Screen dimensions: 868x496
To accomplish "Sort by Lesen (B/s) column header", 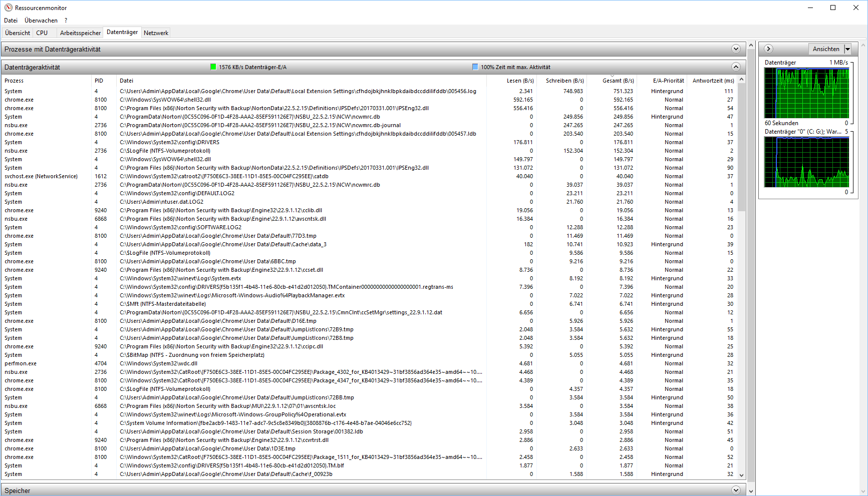I will click(x=512, y=81).
